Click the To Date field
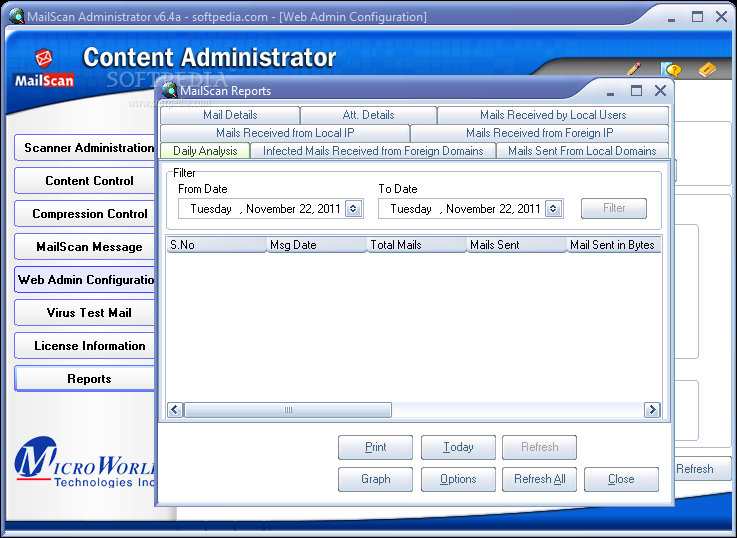Image resolution: width=737 pixels, height=538 pixels. pyautogui.click(x=471, y=209)
